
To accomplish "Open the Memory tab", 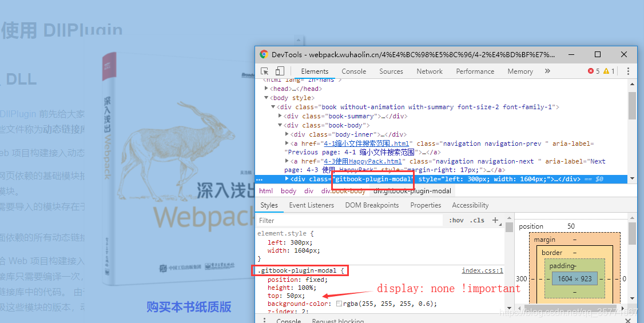I will 520,71.
